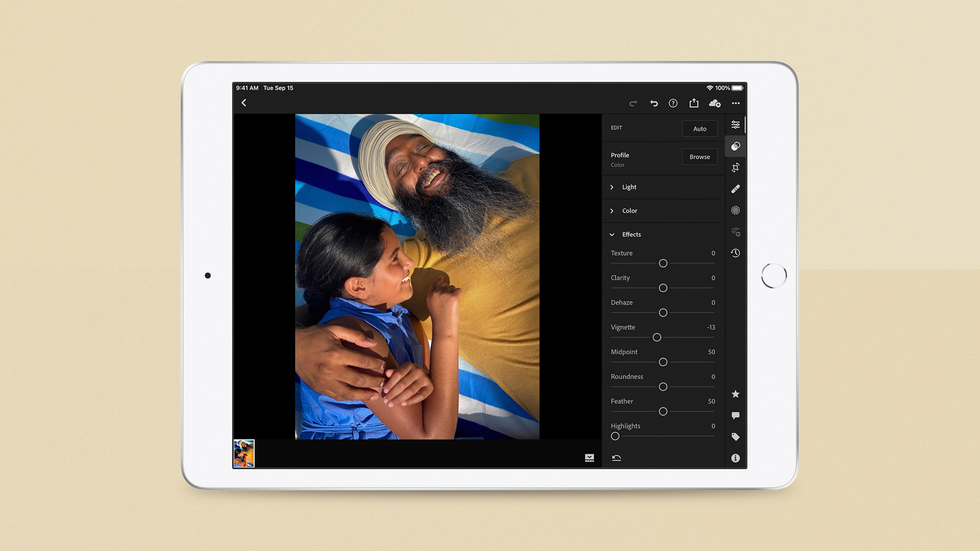The width and height of the screenshot is (980, 551).
Task: Click the Auto tone adjustment button
Action: [x=700, y=128]
